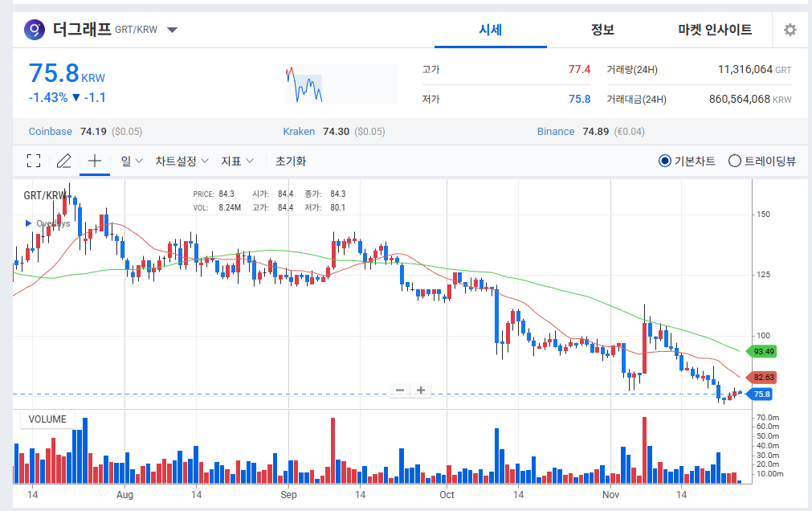Viewport: 812px width, 511px height.
Task: Expand the Overlays legend triangle
Action: coord(28,223)
